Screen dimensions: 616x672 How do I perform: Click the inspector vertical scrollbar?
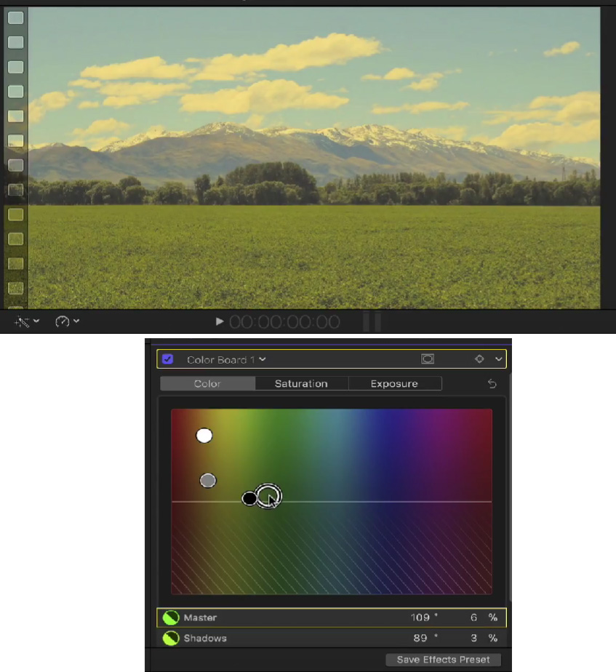click(x=510, y=487)
